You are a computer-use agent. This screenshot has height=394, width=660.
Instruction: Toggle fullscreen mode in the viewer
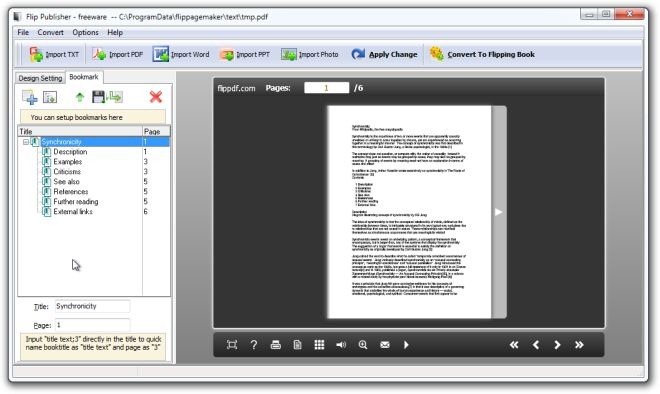pyautogui.click(x=232, y=345)
